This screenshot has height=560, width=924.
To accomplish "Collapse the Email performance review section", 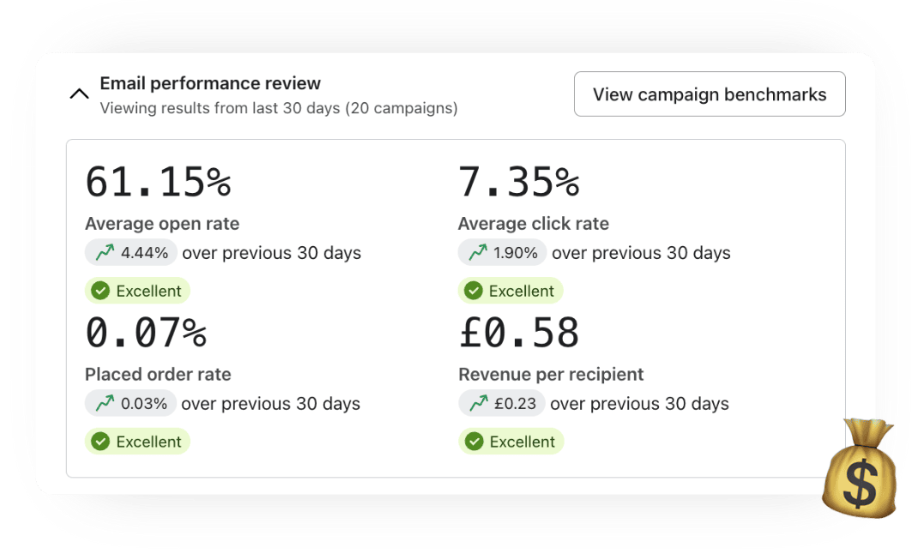I will (79, 94).
